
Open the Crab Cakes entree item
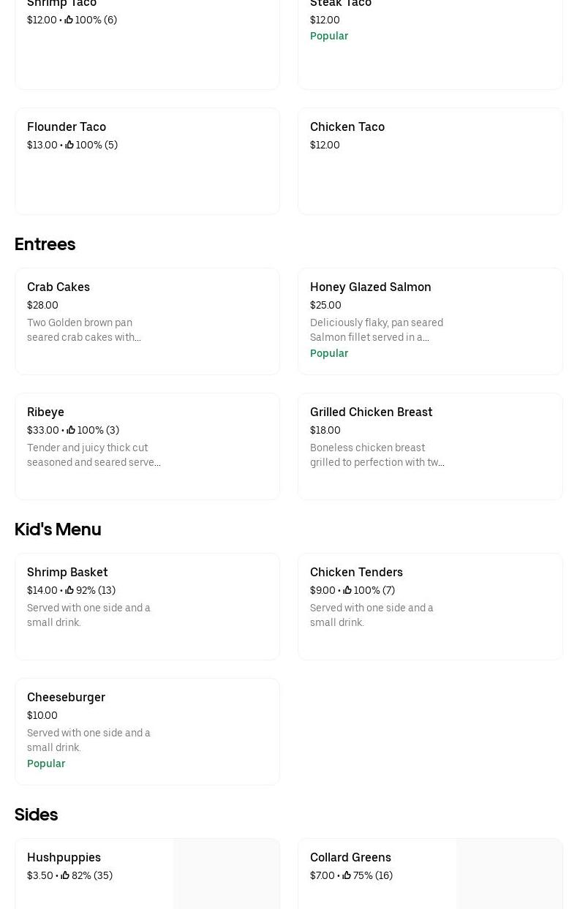(x=59, y=287)
